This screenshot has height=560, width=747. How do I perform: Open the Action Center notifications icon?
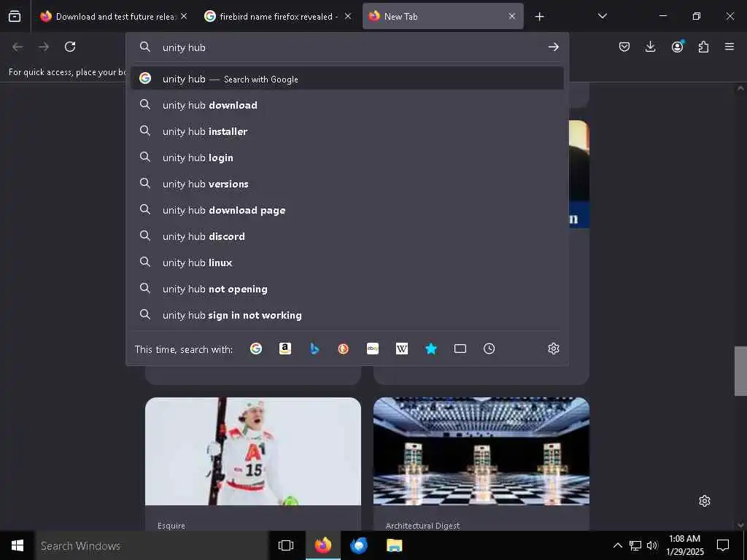(x=723, y=545)
